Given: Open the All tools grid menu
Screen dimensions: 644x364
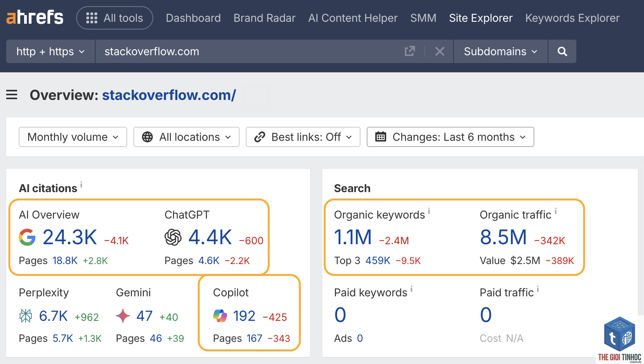Looking at the screenshot, I should 115,18.
